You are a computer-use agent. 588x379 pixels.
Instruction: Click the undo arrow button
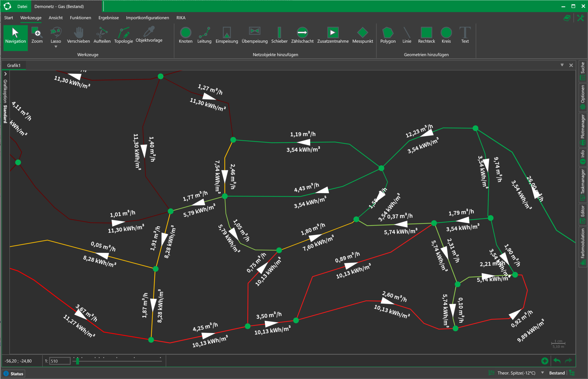click(x=557, y=361)
